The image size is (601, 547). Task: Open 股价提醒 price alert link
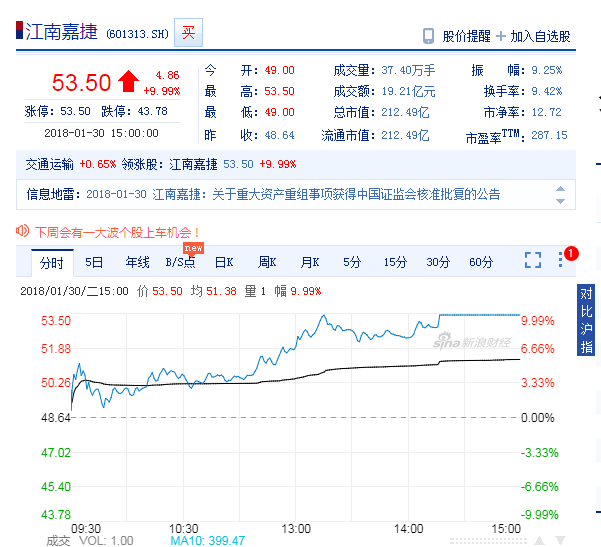pos(466,36)
